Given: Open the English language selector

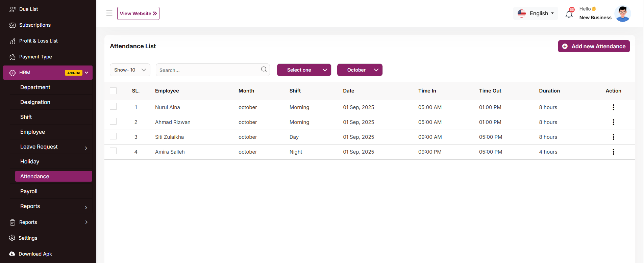Looking at the screenshot, I should (x=536, y=14).
